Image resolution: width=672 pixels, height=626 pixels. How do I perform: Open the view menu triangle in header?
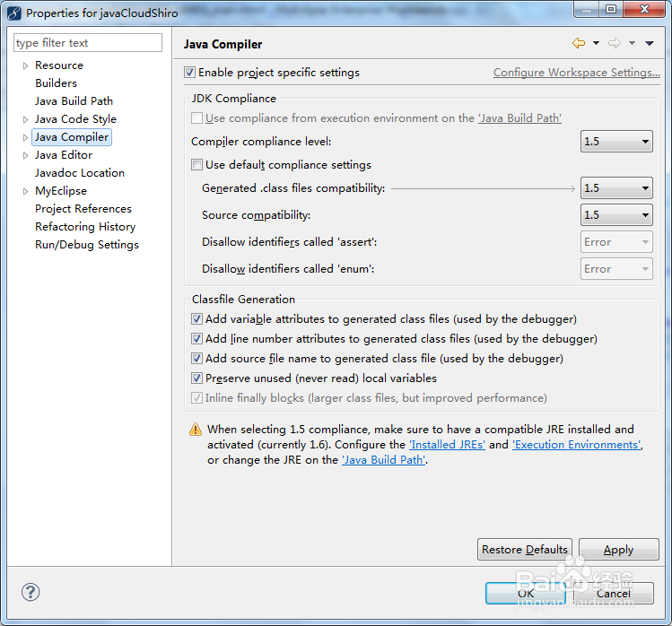tap(650, 43)
